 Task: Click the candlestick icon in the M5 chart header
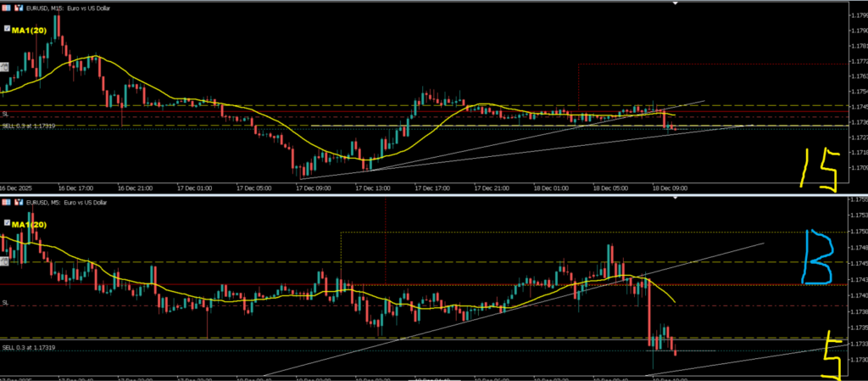pyautogui.click(x=19, y=204)
